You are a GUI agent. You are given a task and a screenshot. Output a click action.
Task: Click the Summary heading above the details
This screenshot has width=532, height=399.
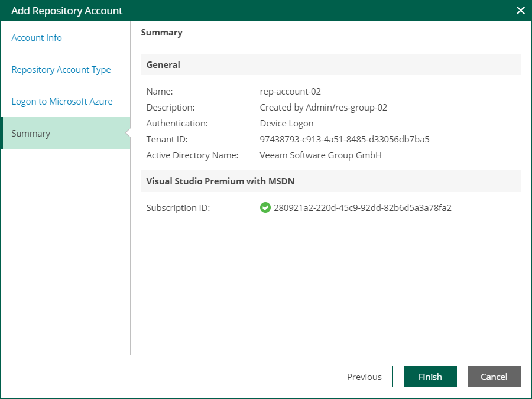click(x=161, y=33)
